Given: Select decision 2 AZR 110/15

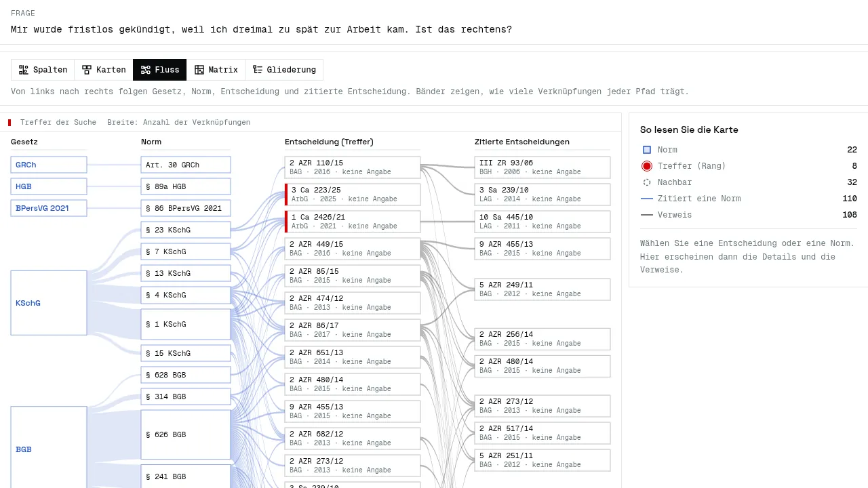Looking at the screenshot, I should (353, 167).
